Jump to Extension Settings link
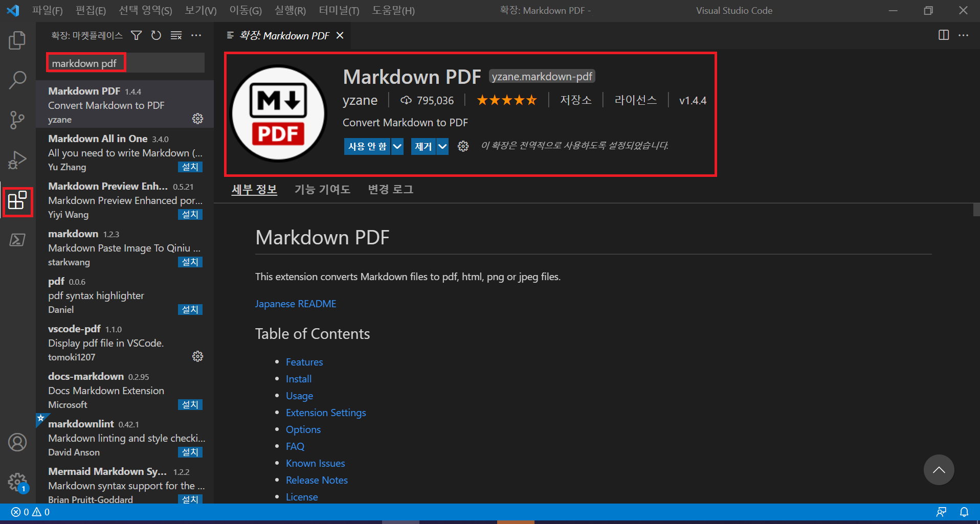The width and height of the screenshot is (980, 524). 326,413
